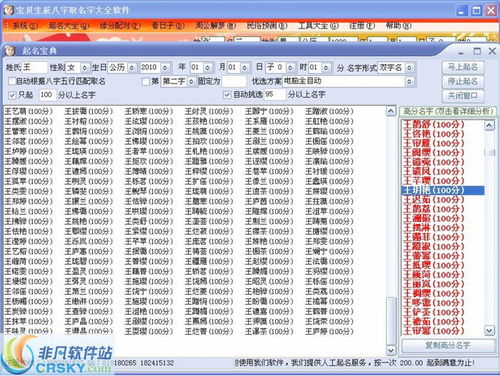Enable 自动根据八字五行匹配取名 checkbox
Image resolution: width=500 pixels, height=376 pixels.
click(x=12, y=81)
